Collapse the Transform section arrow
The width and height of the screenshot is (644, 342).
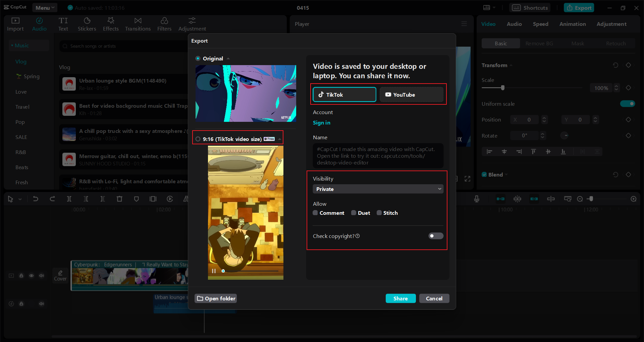(511, 65)
